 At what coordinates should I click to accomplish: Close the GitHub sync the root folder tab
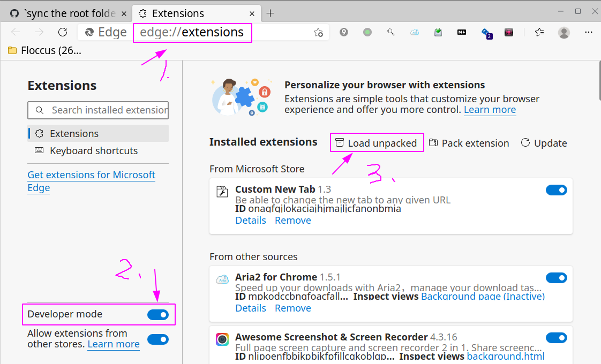[124, 14]
